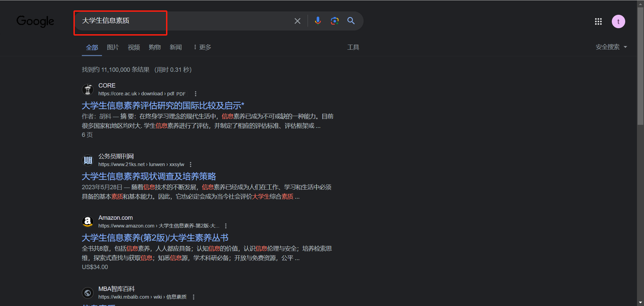
Task: Expand the 更多 menu
Action: pos(202,47)
